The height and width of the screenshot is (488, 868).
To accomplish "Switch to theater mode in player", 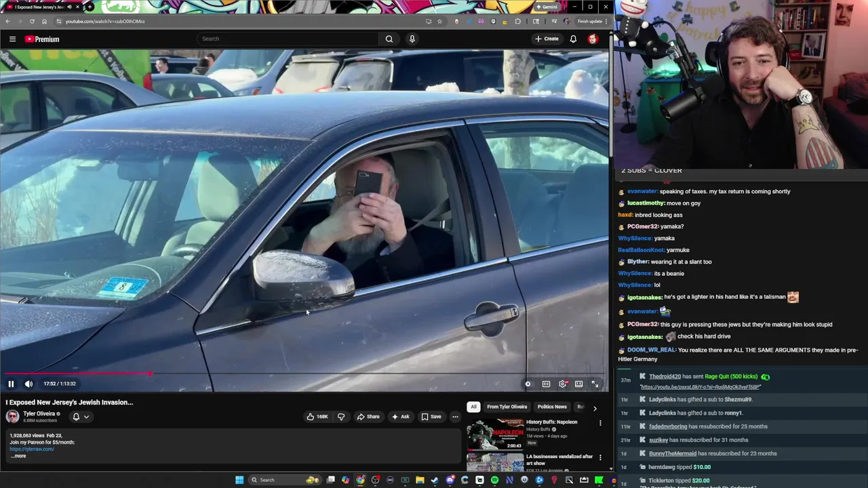I will pyautogui.click(x=578, y=384).
